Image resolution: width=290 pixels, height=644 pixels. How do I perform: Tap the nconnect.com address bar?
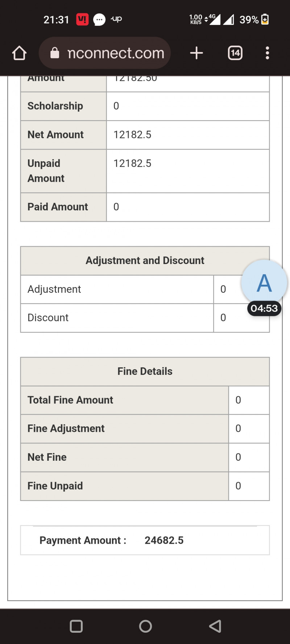[x=115, y=53]
